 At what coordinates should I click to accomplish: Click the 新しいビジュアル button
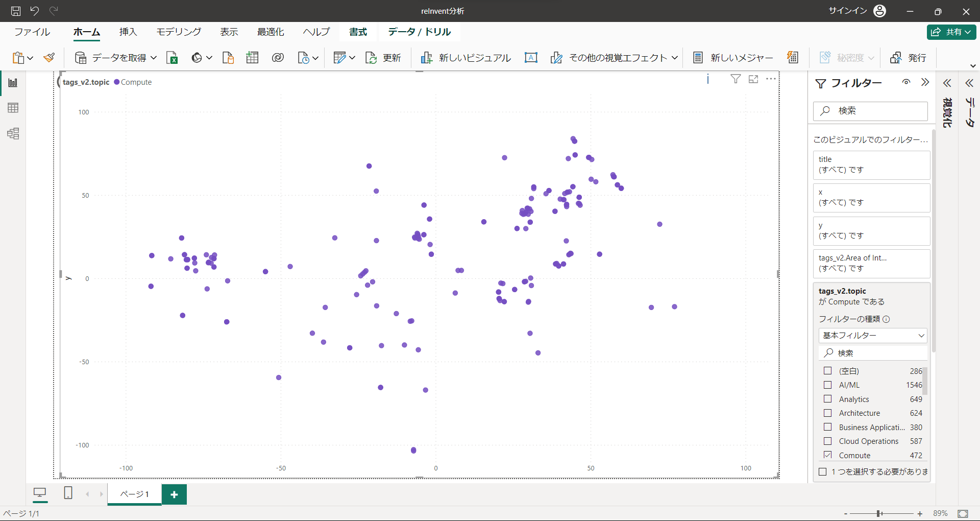point(465,58)
